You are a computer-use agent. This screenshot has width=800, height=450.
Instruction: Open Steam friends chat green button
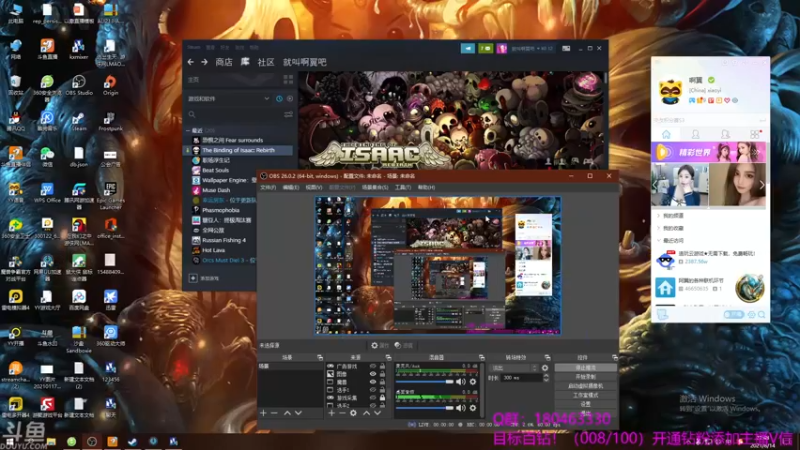485,48
